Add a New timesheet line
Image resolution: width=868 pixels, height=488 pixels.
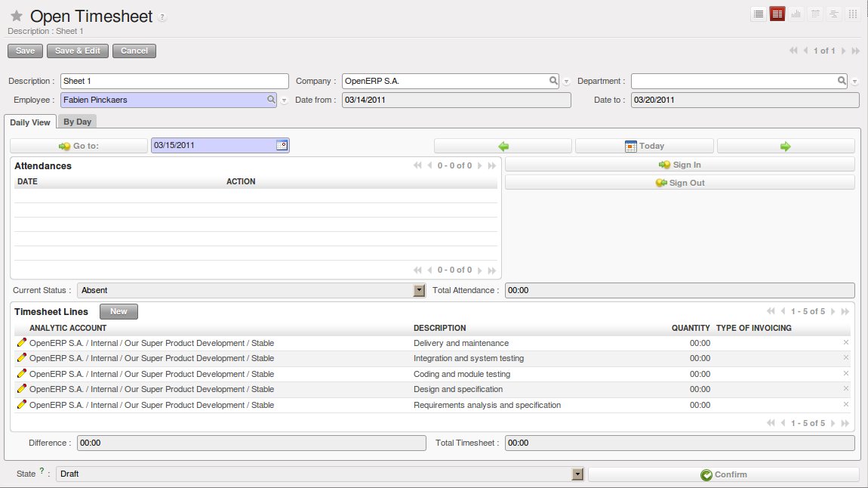point(119,311)
